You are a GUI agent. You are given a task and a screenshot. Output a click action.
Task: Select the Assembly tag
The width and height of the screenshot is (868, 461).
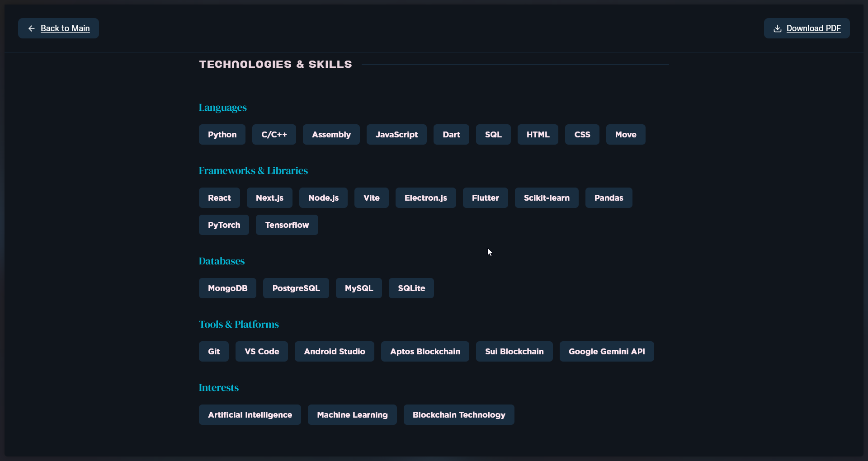point(331,135)
